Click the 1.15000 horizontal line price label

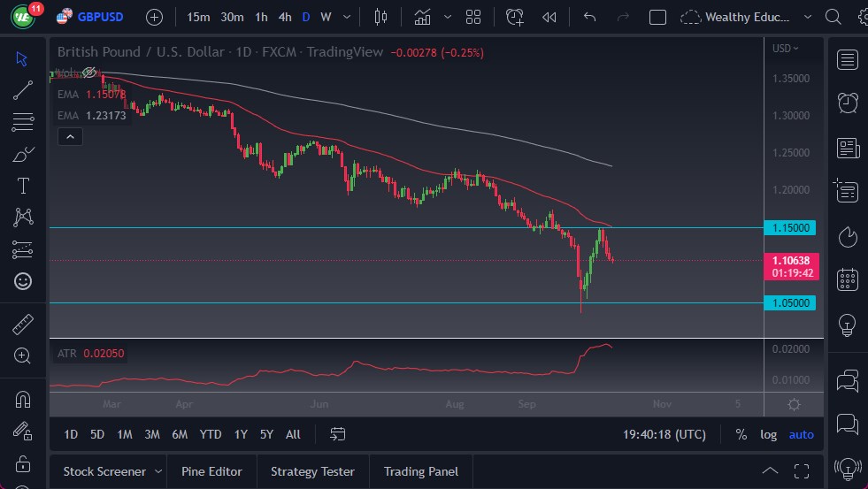(791, 228)
